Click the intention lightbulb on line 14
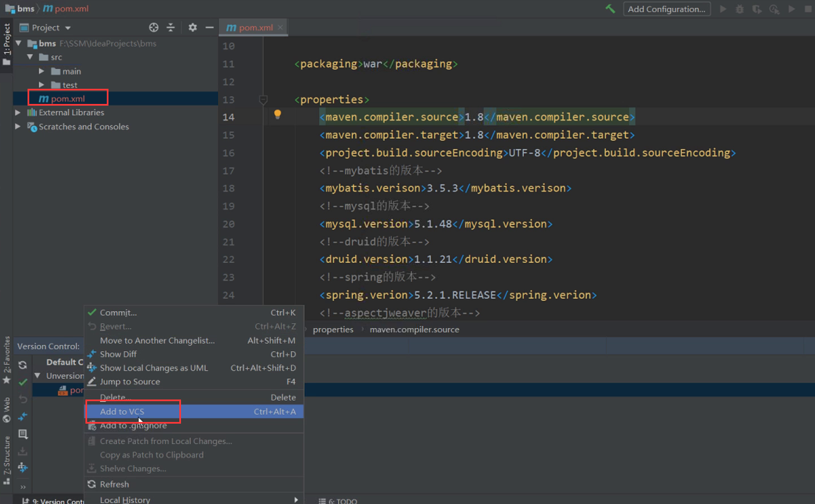815x504 pixels. click(277, 115)
